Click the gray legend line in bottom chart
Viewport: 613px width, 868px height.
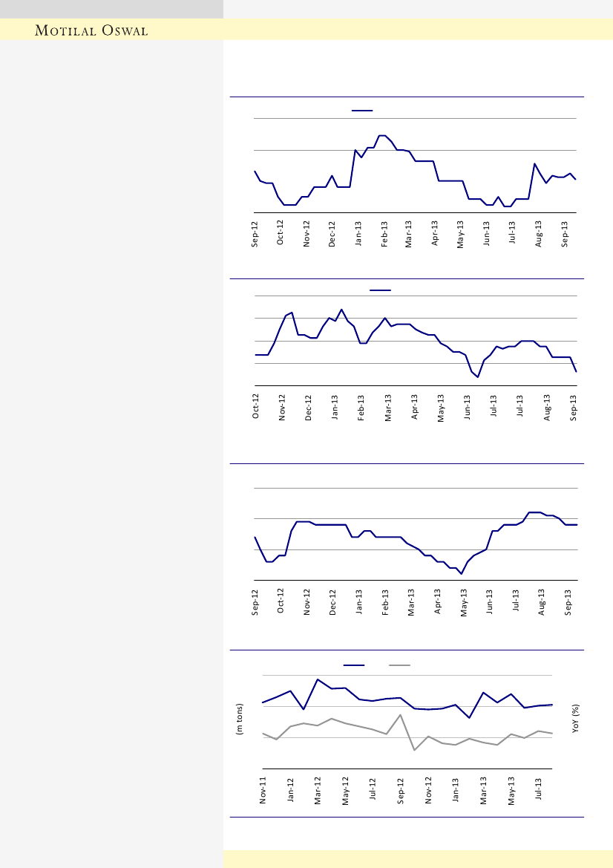400,665
